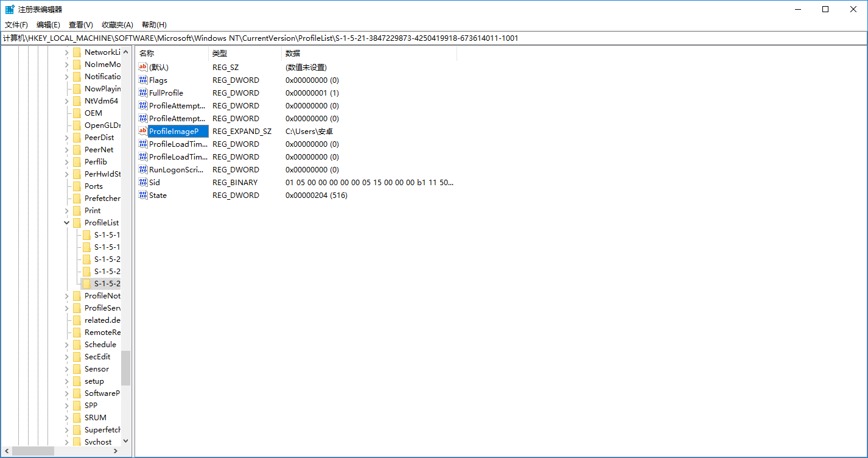Click the DWORD icon beside RunLogonScri
This screenshot has width=868, height=458.
(143, 169)
